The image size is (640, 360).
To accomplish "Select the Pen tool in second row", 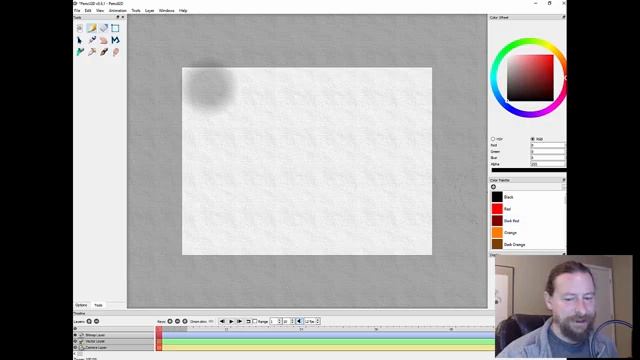I will click(92, 40).
